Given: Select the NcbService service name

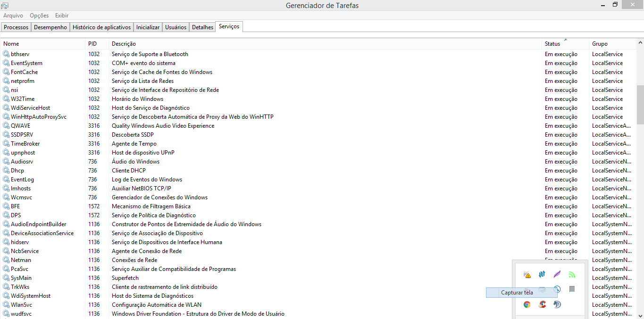Looking at the screenshot, I should (25, 251).
